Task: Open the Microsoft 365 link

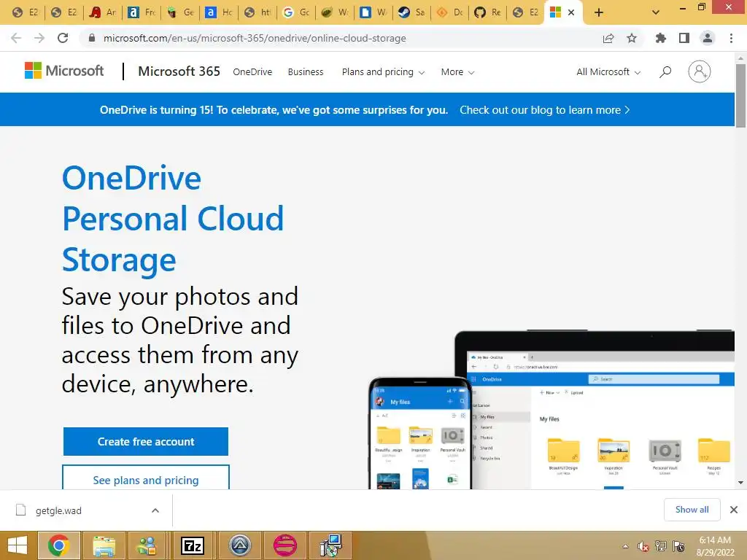Action: 179,71
